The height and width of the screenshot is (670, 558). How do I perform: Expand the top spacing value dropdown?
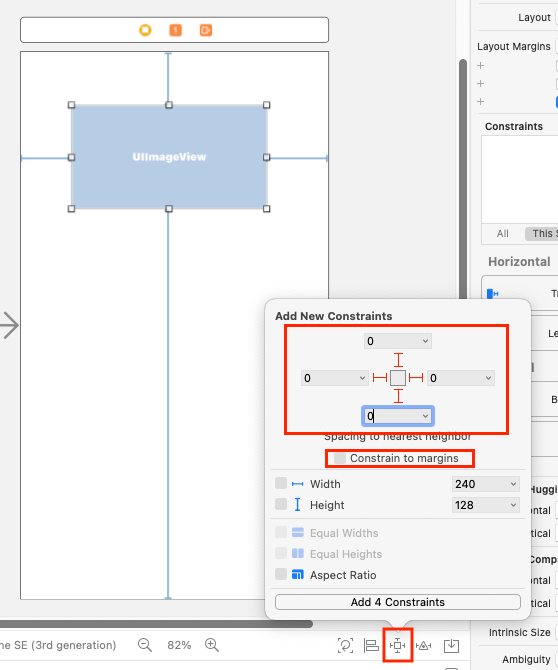pos(425,341)
